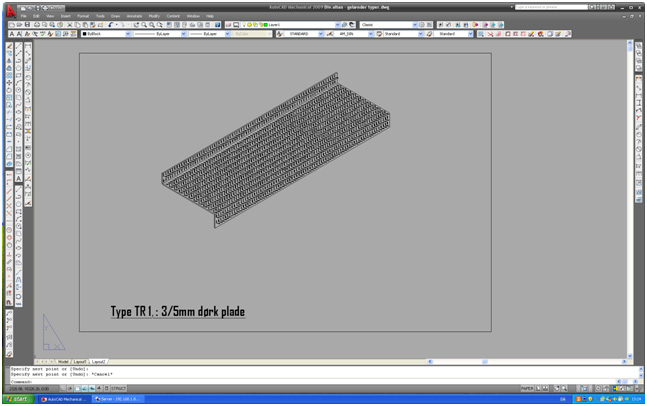647x406 pixels.
Task: Click the Match Properties brush icon
Action: coord(93,25)
